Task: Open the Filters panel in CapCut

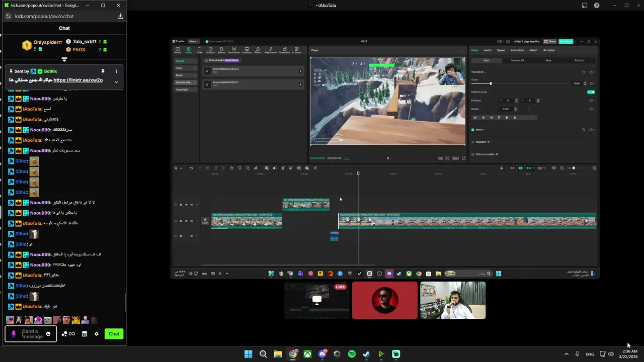Action: [x=258, y=50]
